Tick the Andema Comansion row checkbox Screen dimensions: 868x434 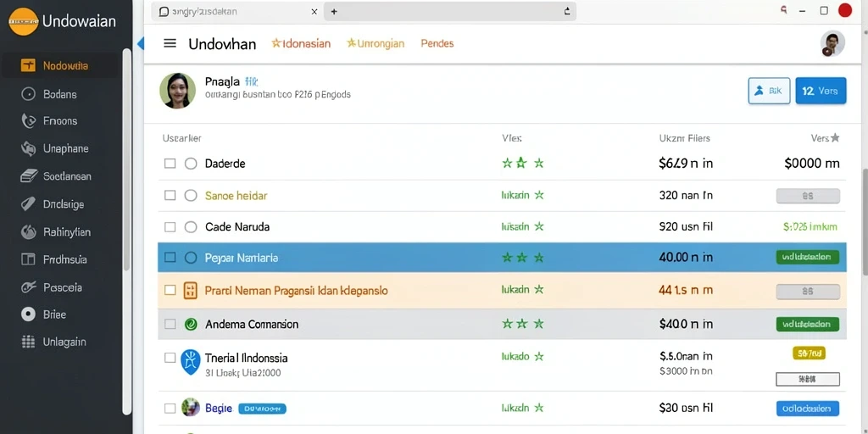170,325
